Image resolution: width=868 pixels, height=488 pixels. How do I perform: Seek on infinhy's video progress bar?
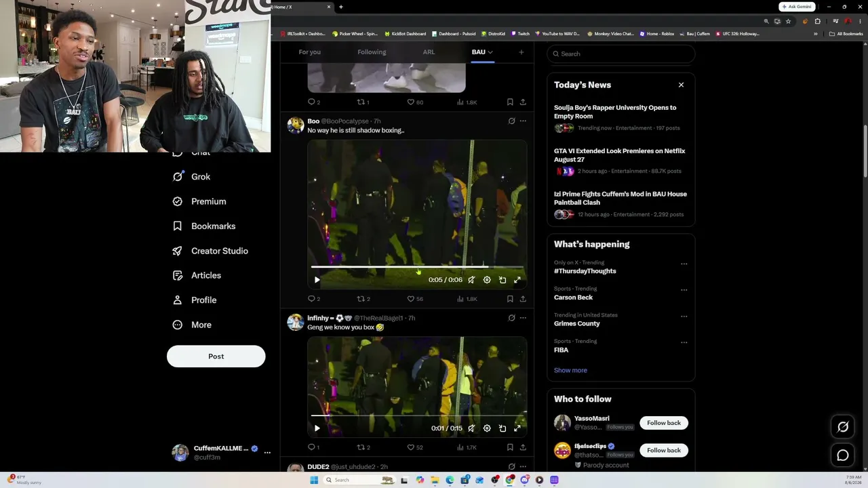click(x=417, y=415)
